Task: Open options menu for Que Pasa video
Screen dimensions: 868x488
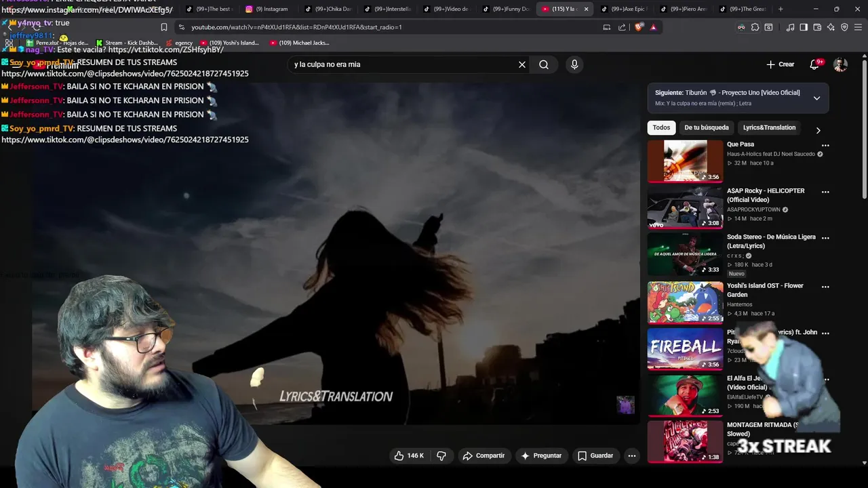Action: [825, 145]
